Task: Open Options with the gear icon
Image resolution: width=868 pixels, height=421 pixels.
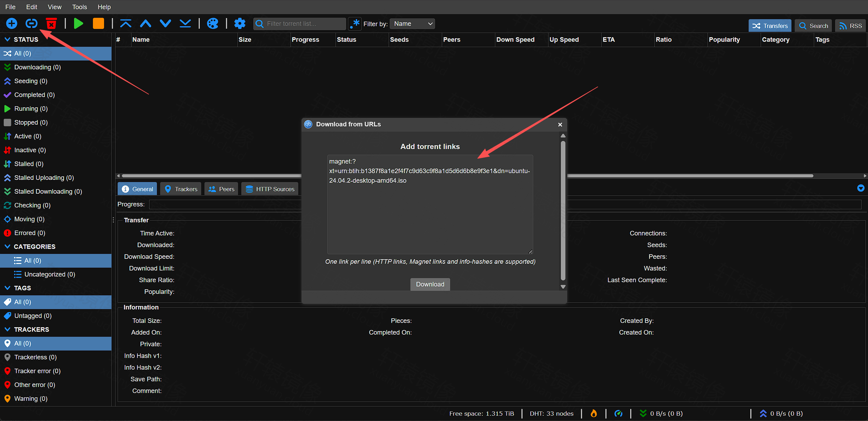Action: click(240, 24)
